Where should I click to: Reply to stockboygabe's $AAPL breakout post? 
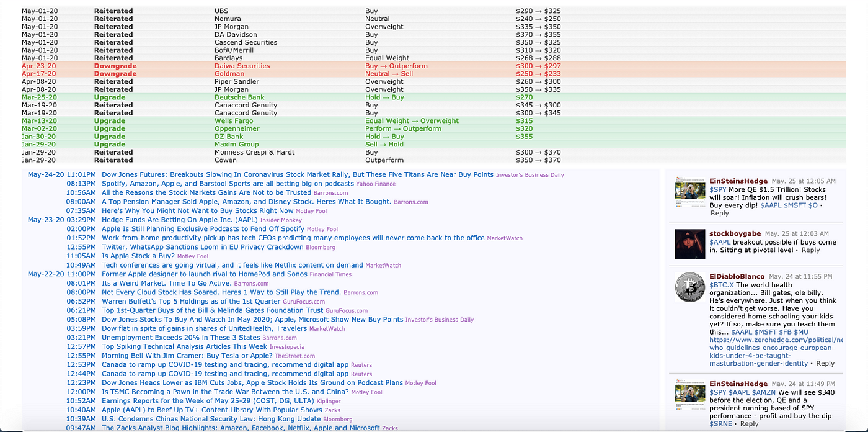coord(810,250)
